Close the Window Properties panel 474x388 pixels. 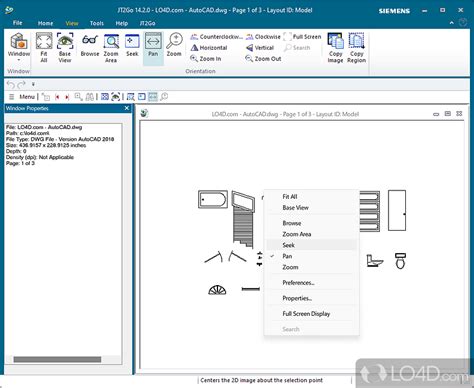[x=127, y=108]
